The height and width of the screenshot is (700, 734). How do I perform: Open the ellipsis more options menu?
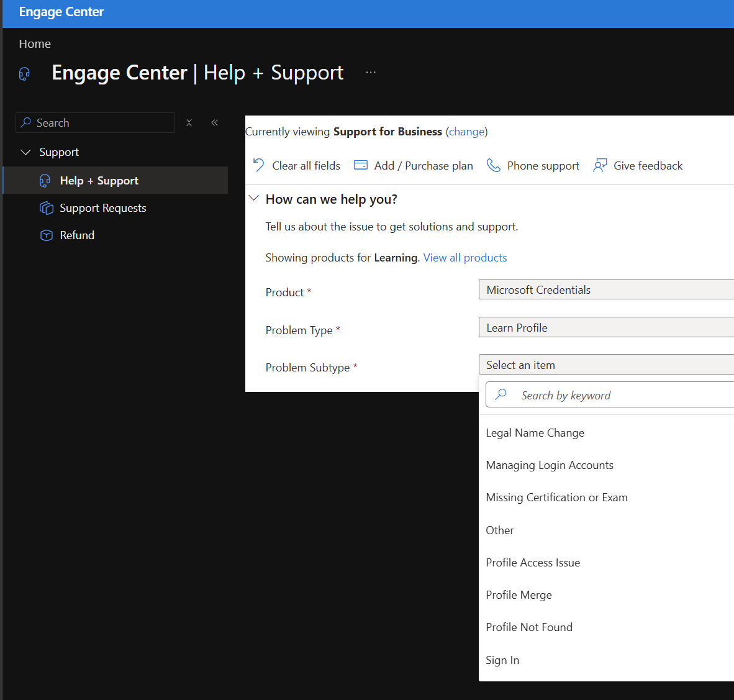371,72
